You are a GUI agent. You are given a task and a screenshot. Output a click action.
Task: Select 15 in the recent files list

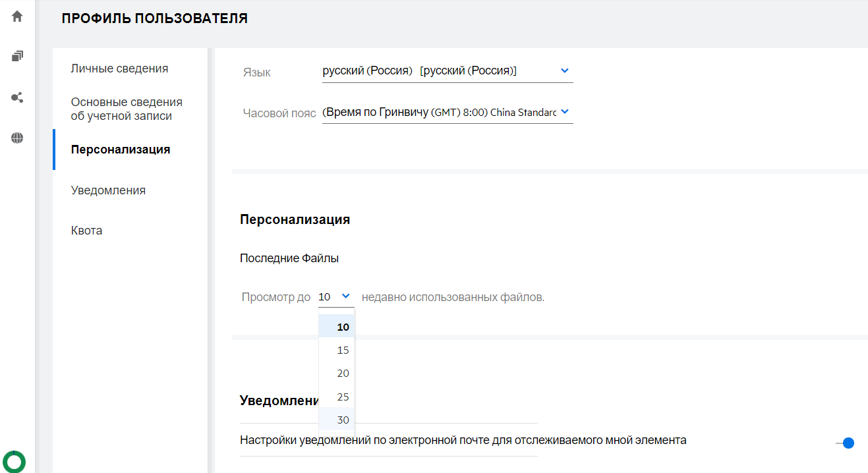pyautogui.click(x=343, y=350)
